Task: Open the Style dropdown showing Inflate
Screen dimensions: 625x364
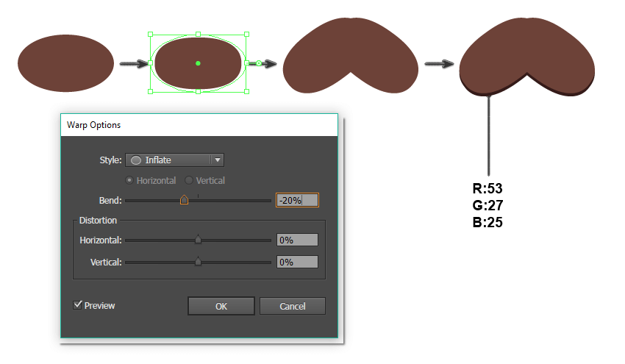Action: tap(175, 160)
